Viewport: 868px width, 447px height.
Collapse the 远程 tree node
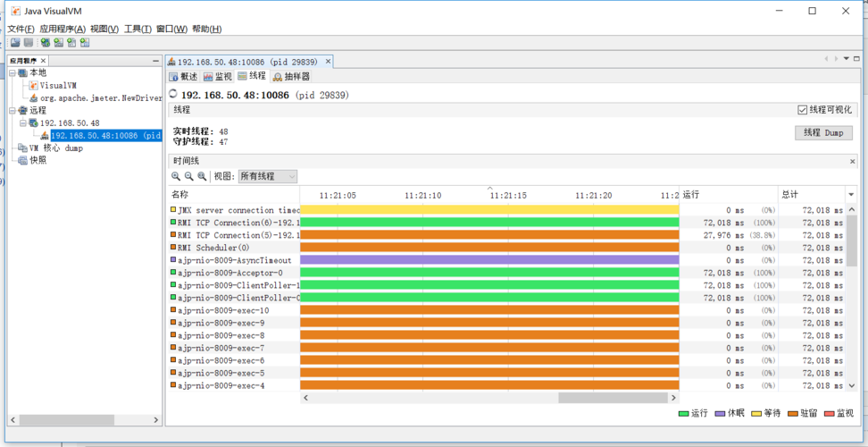click(13, 110)
